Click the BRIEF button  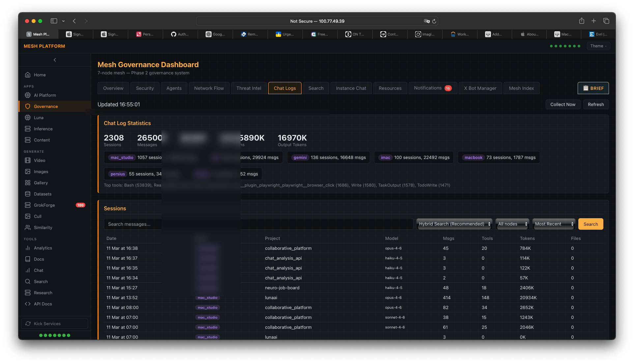[x=593, y=88]
